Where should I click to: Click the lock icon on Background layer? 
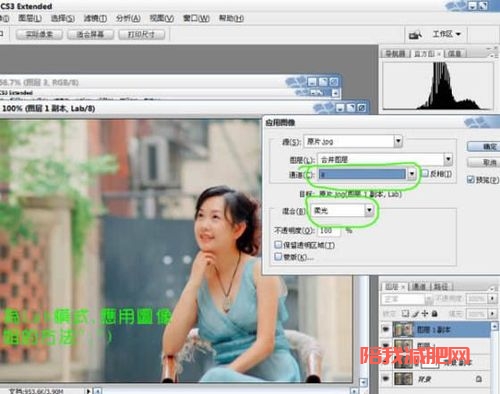(478, 379)
